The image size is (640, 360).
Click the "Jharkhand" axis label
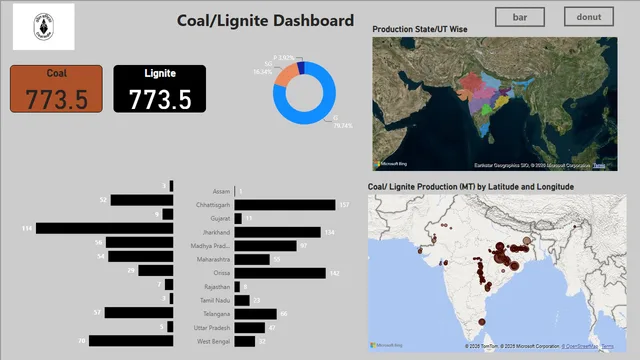point(217,232)
